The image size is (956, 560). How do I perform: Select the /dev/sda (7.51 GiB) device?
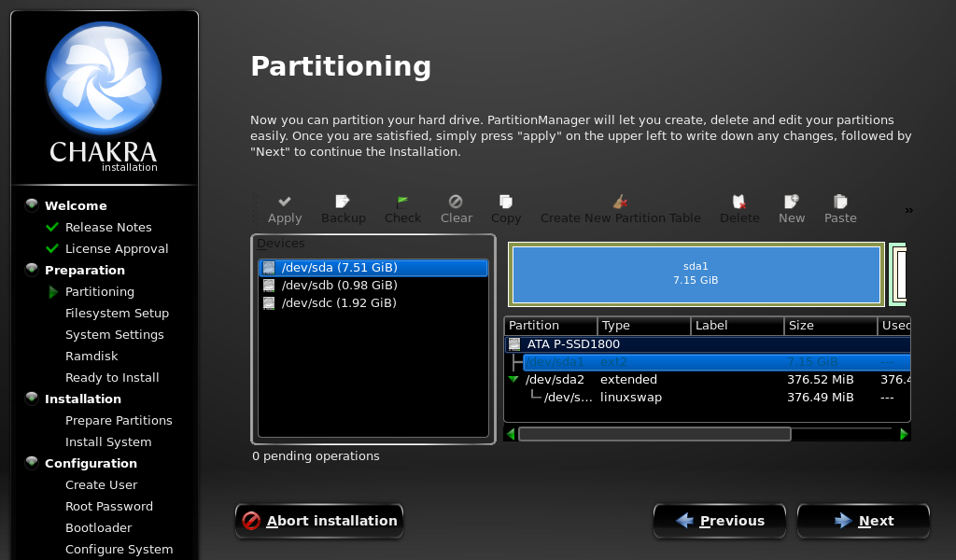pyautogui.click(x=373, y=268)
